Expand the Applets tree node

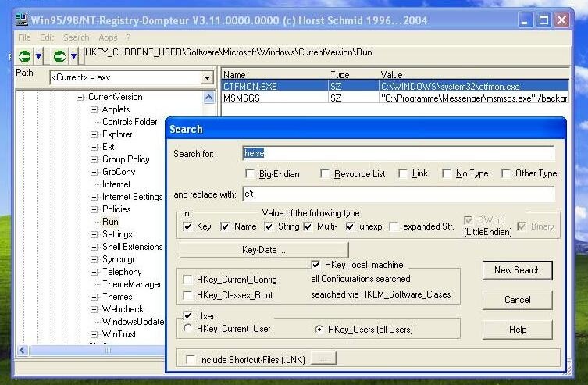tap(94, 109)
